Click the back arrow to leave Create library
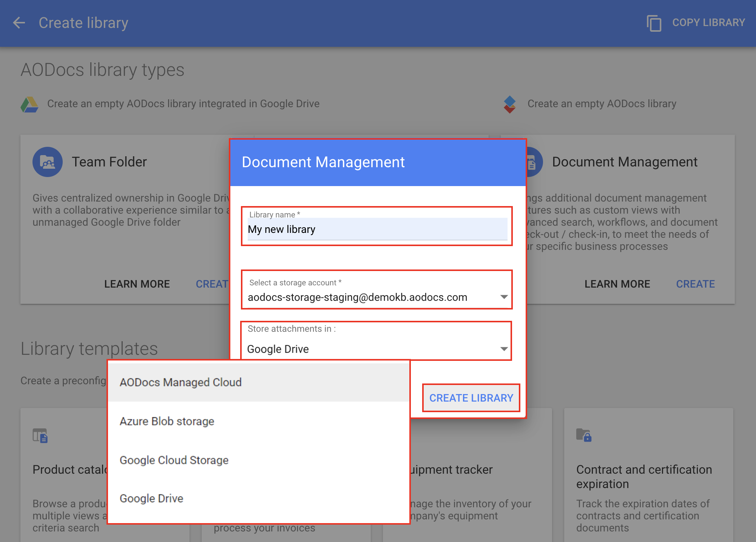Viewport: 756px width, 542px height. tap(19, 23)
